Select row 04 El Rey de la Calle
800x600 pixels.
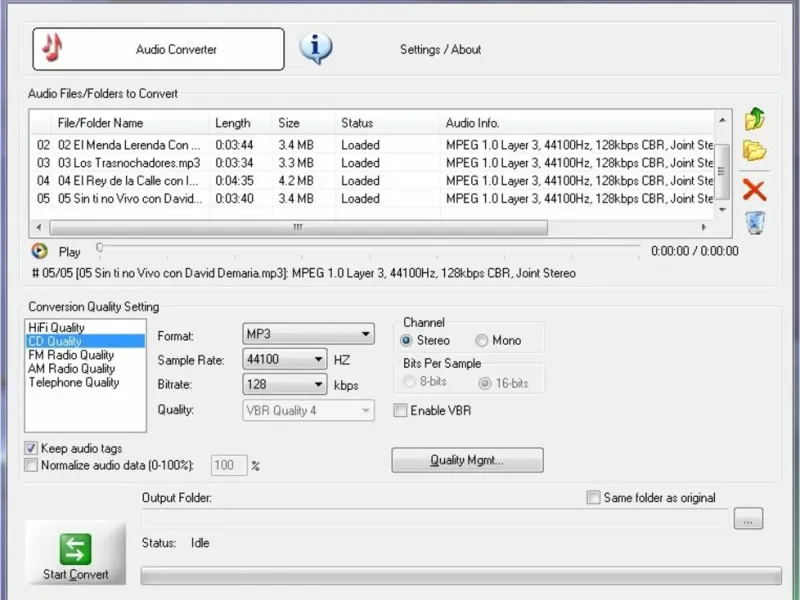(372, 181)
